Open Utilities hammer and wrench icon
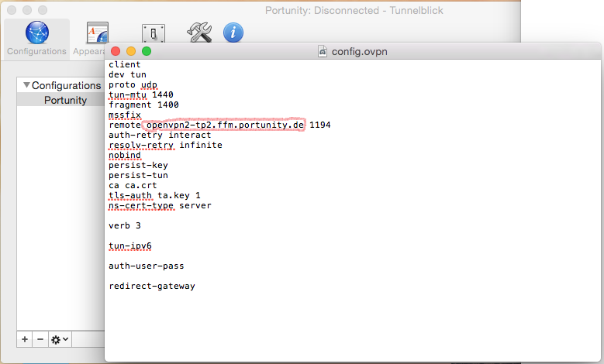The image size is (604, 364). coord(199,32)
